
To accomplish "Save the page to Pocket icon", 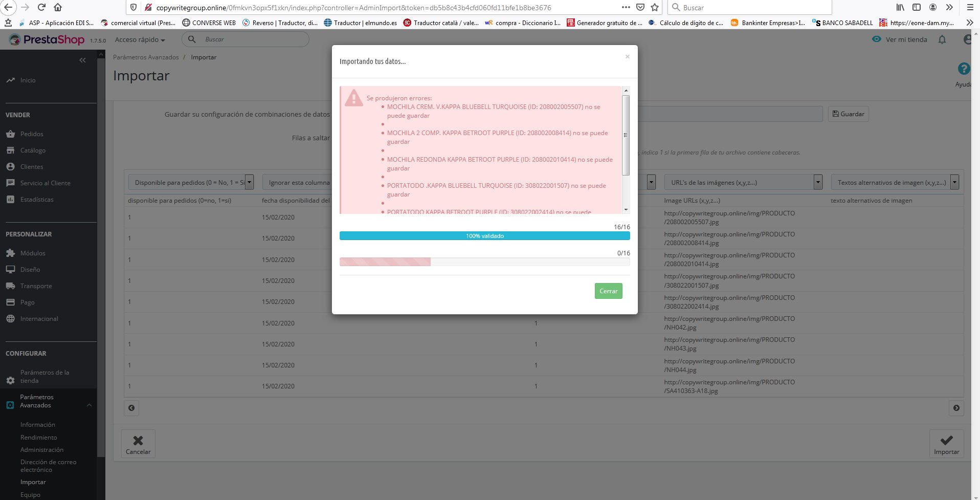I will 640,7.
